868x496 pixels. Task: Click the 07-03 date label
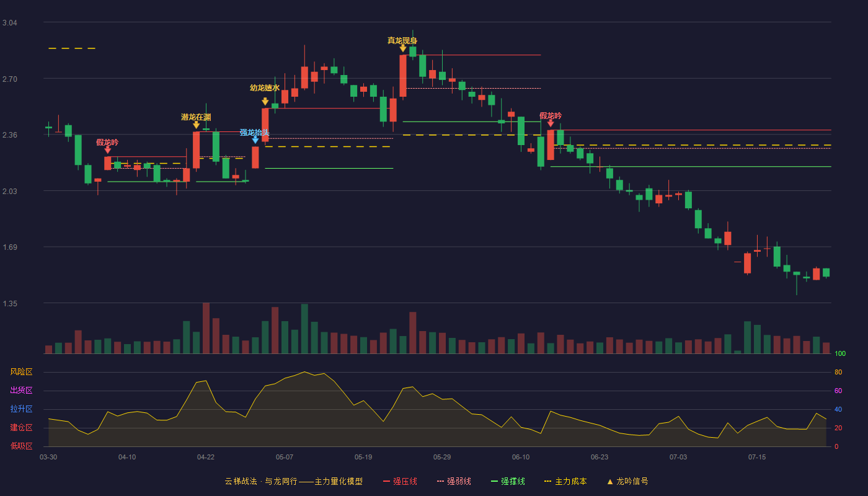678,457
